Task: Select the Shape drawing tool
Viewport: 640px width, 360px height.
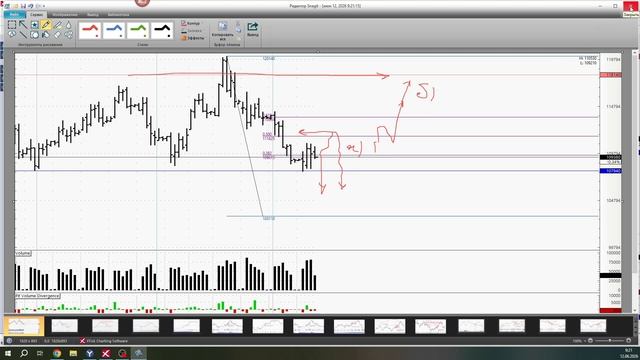Action: click(x=35, y=35)
